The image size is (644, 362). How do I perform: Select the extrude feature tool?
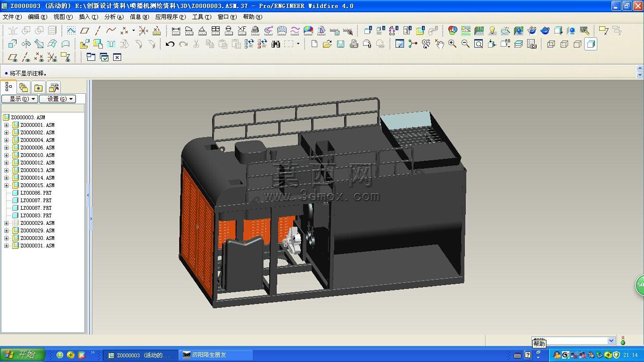click(13, 44)
